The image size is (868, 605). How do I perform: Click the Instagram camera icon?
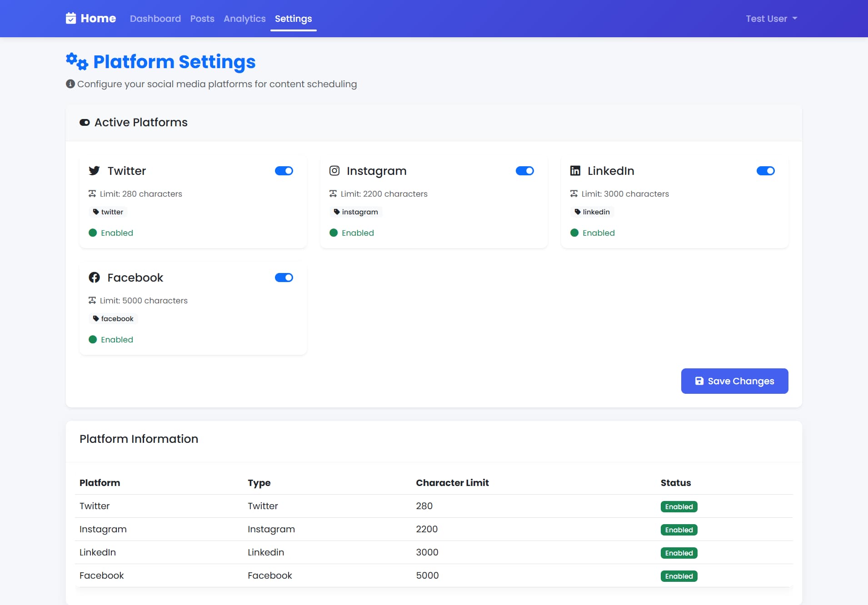334,171
